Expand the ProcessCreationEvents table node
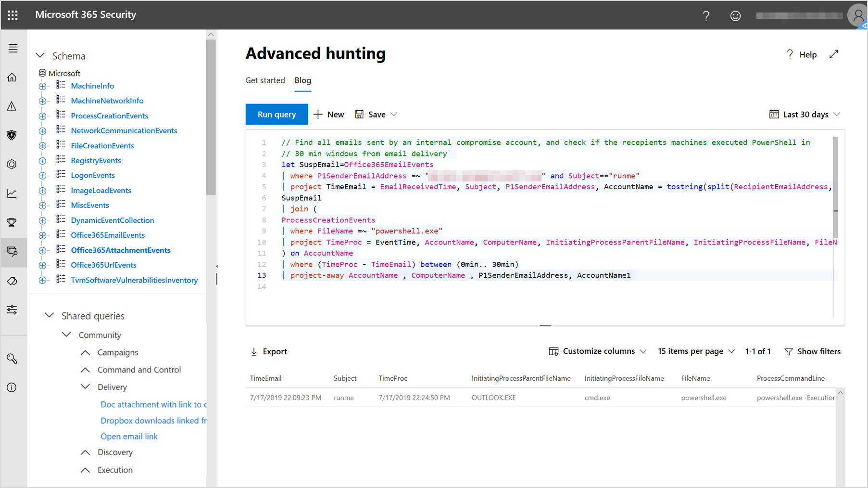The height and width of the screenshot is (488, 868). point(42,116)
